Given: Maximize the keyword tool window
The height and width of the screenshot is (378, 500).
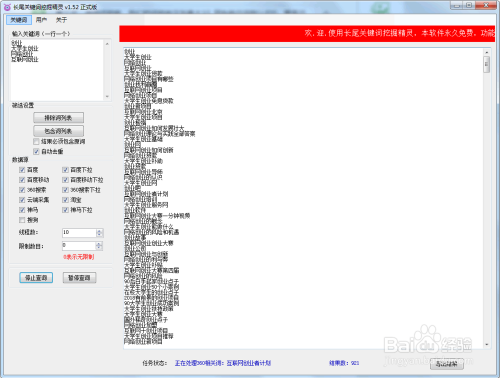Looking at the screenshot, I should [469, 5].
